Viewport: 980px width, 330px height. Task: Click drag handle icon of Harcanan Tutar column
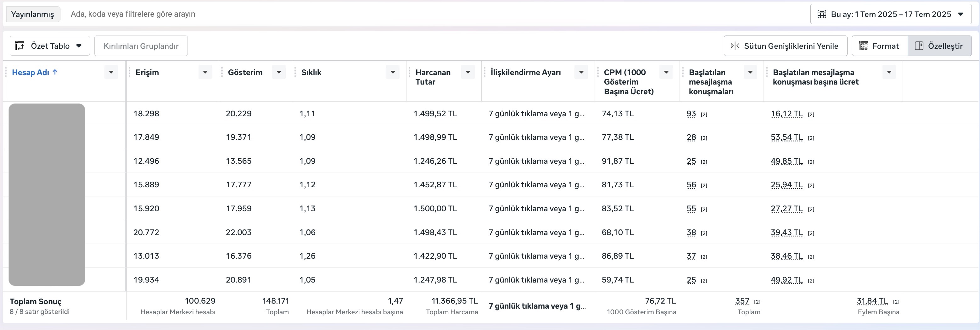point(409,72)
